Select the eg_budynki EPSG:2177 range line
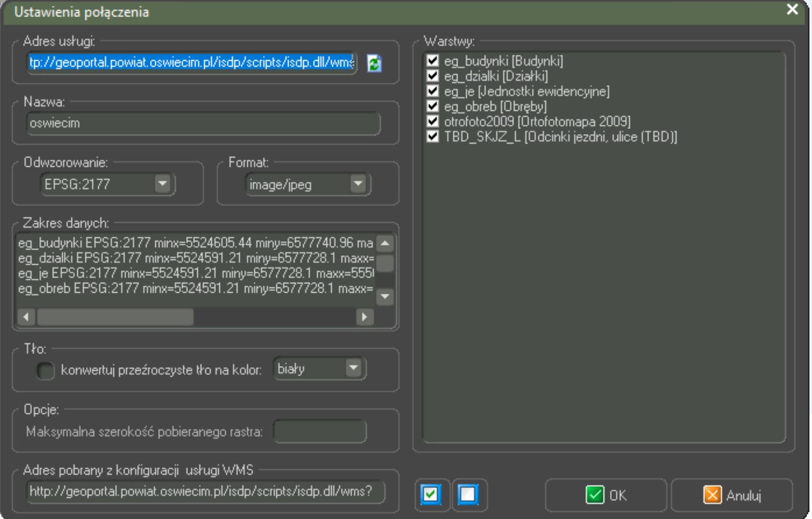The width and height of the screenshot is (812, 519). 196,242
